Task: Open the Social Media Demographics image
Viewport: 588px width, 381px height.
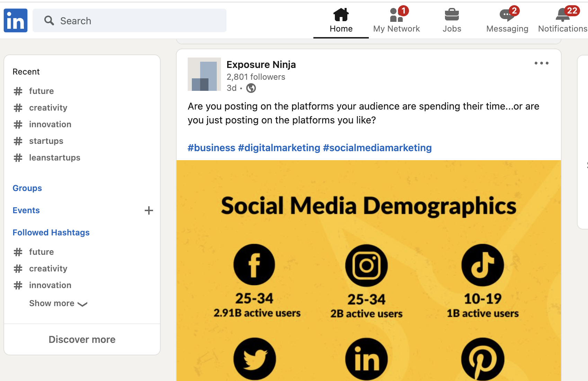Action: coord(368,270)
